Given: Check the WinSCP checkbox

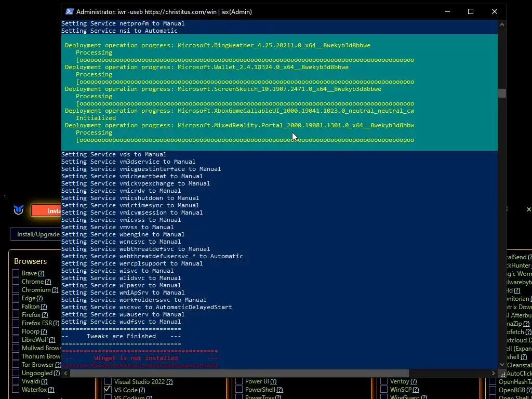Looking at the screenshot, I should pos(384,390).
